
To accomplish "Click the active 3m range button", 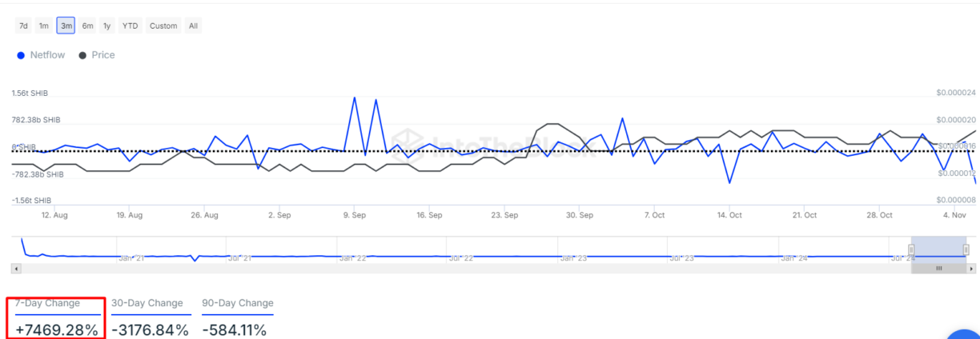I will tap(66, 26).
